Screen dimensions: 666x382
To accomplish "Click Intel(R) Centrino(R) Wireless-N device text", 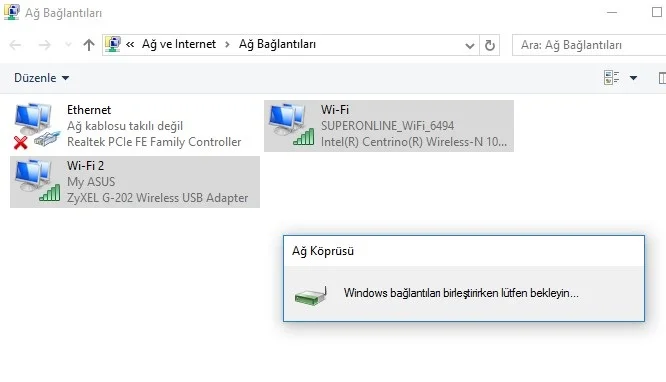I will (x=414, y=142).
